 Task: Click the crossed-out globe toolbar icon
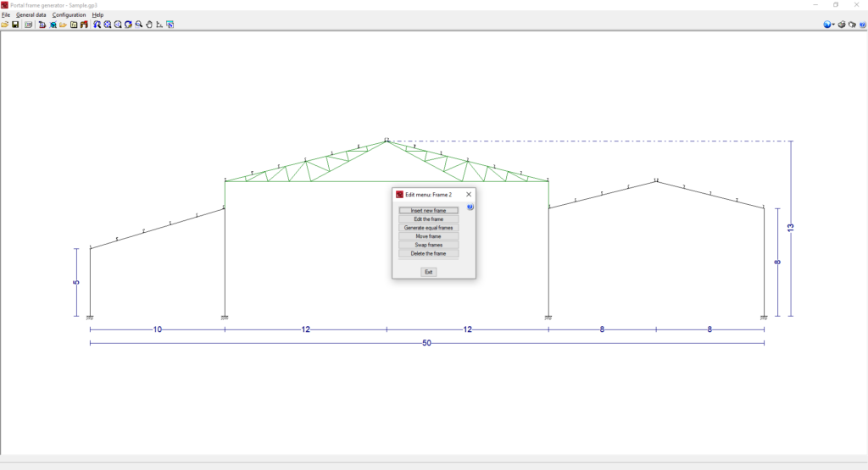point(53,25)
